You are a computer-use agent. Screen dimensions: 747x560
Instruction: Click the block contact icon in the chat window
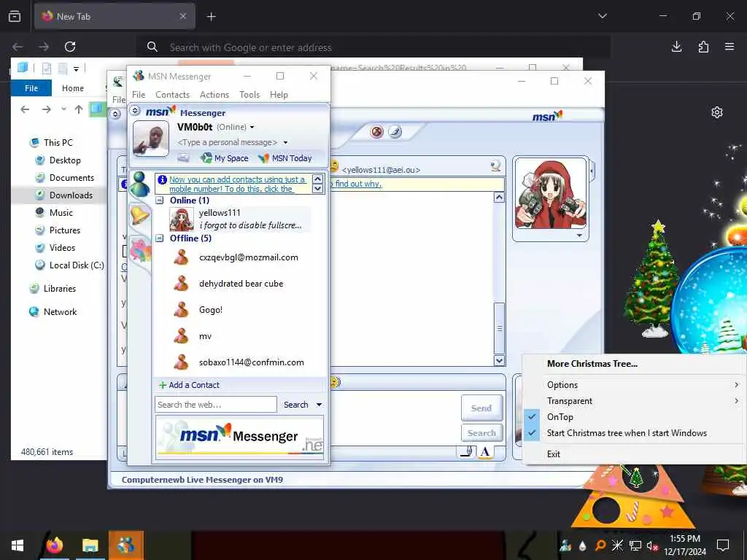pos(377,131)
